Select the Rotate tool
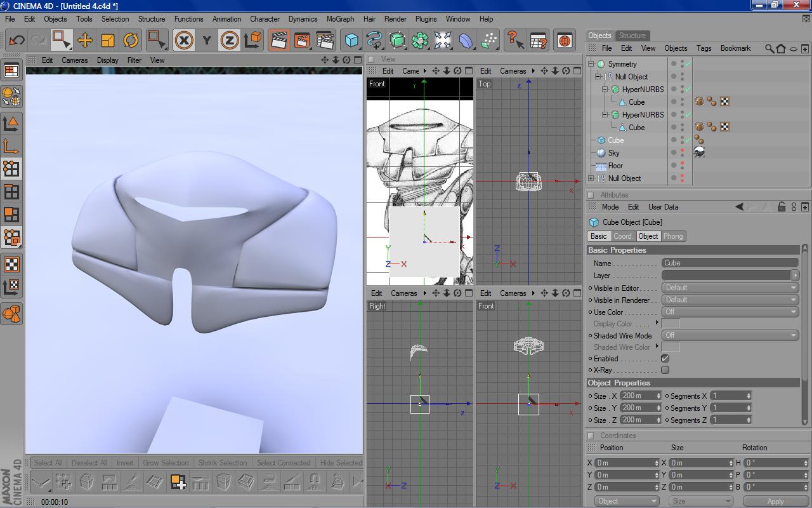Image resolution: width=812 pixels, height=508 pixels. (131, 41)
